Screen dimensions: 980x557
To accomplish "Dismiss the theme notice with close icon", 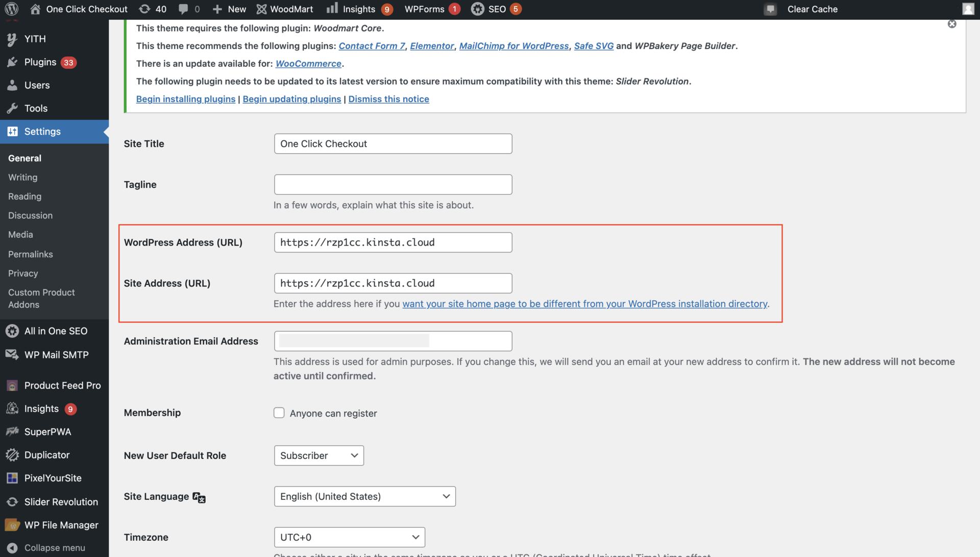I will pyautogui.click(x=952, y=24).
